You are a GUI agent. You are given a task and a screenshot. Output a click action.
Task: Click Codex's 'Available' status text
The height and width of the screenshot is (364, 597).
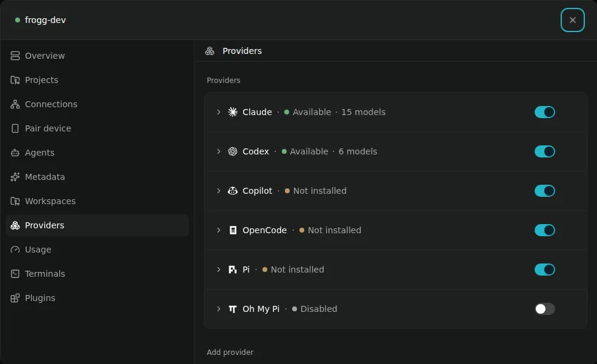coord(309,151)
